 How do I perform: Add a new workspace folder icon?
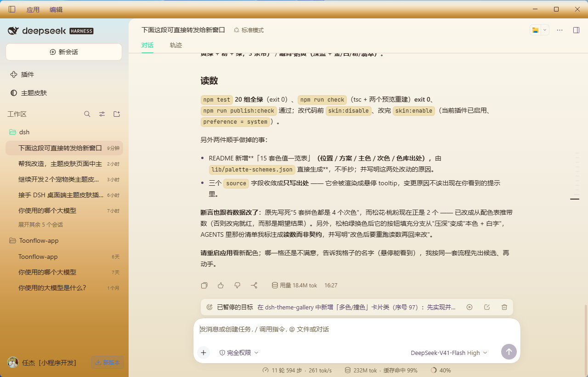117,114
